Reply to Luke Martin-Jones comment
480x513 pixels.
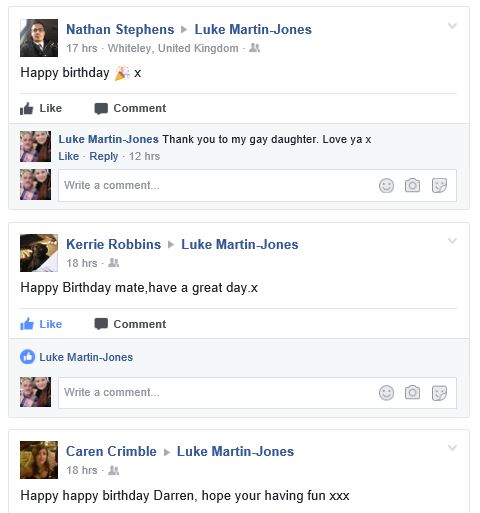[104, 156]
